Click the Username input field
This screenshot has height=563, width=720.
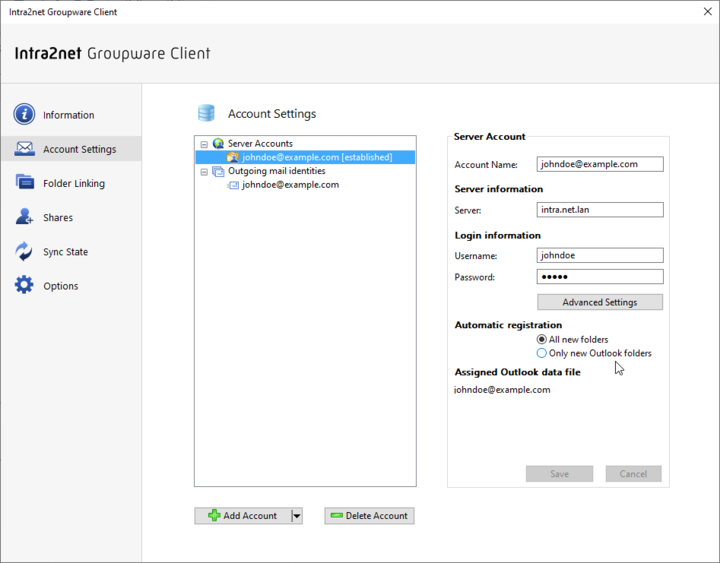600,255
